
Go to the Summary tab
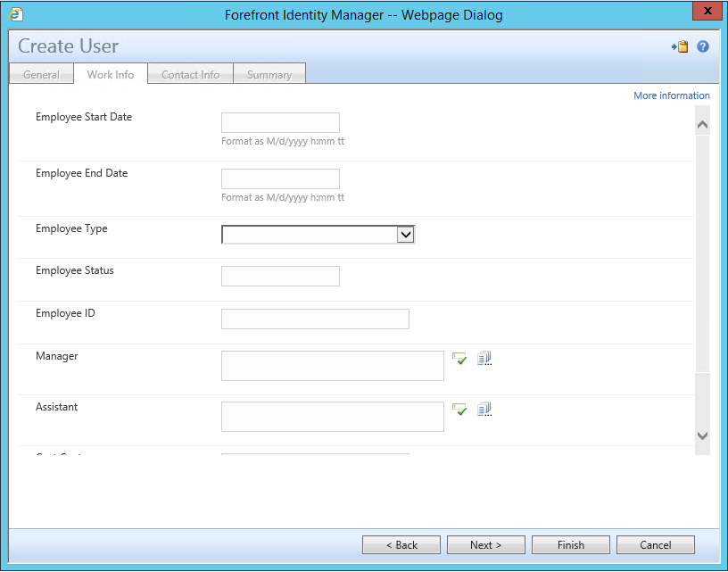coord(269,75)
